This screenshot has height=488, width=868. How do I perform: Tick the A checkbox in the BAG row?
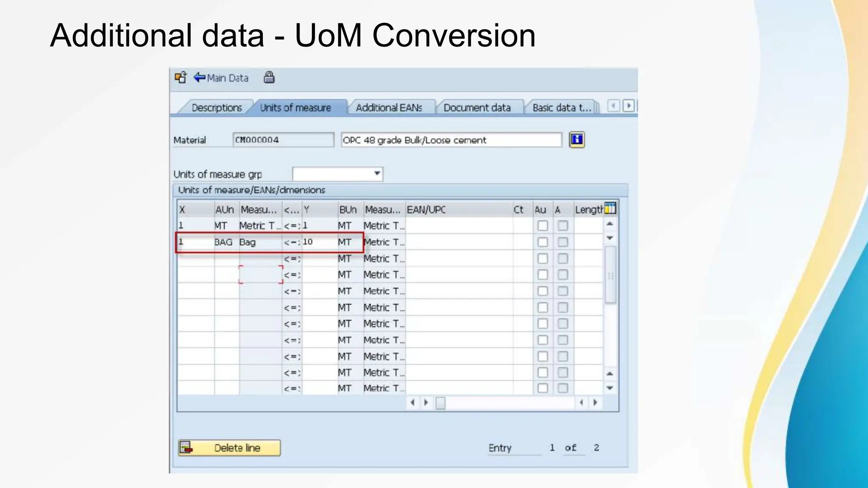(x=563, y=242)
